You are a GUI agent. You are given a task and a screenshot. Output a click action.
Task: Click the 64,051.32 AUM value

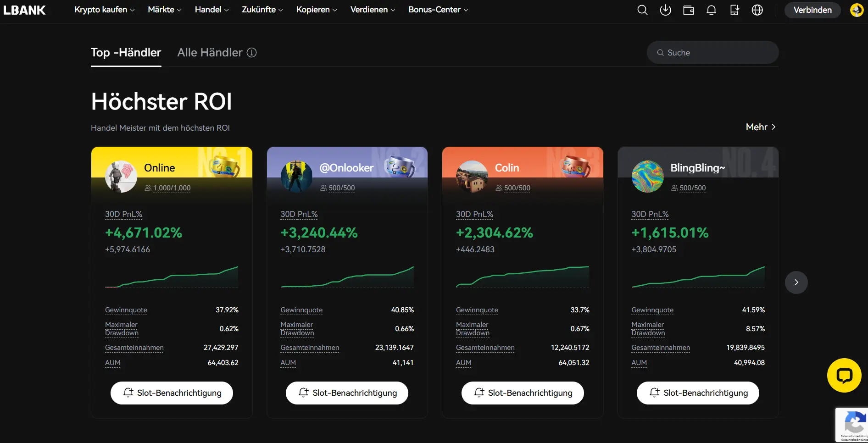tap(573, 363)
